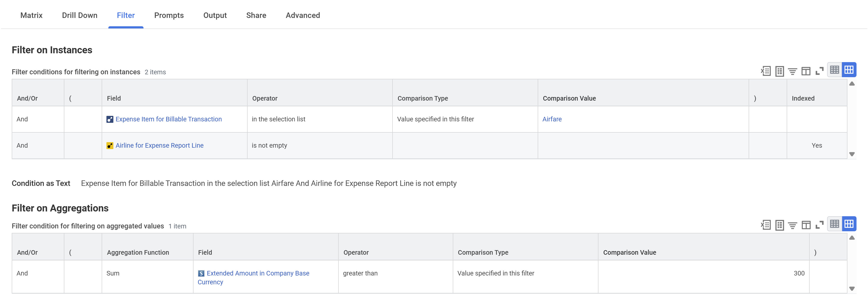Select the Filter tab
The height and width of the screenshot is (302, 868).
click(x=126, y=16)
